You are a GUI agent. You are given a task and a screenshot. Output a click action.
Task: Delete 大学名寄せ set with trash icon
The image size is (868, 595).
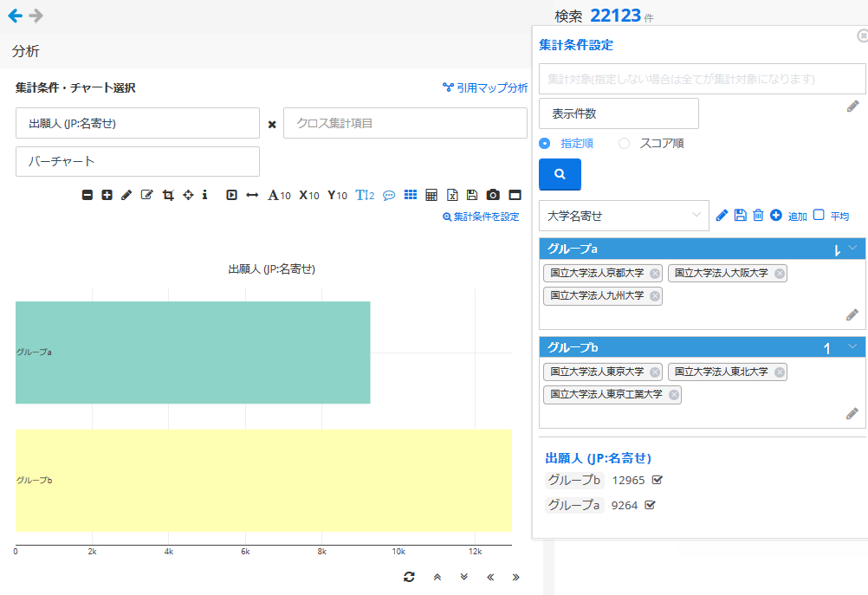tap(758, 216)
